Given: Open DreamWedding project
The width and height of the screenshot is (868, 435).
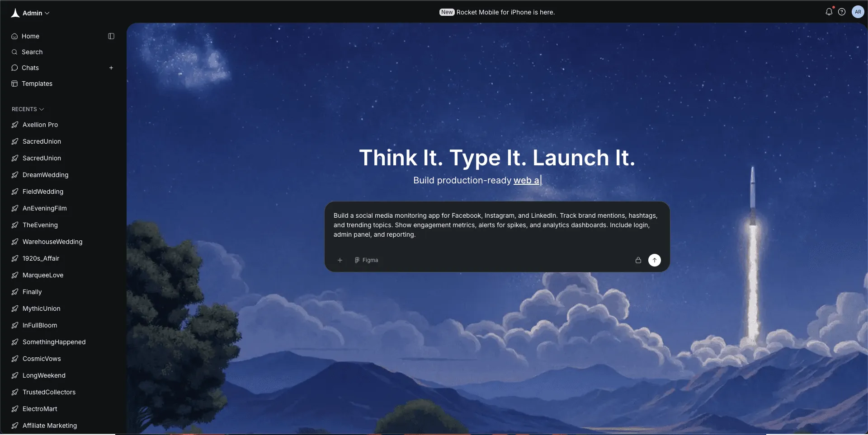Looking at the screenshot, I should [x=45, y=175].
